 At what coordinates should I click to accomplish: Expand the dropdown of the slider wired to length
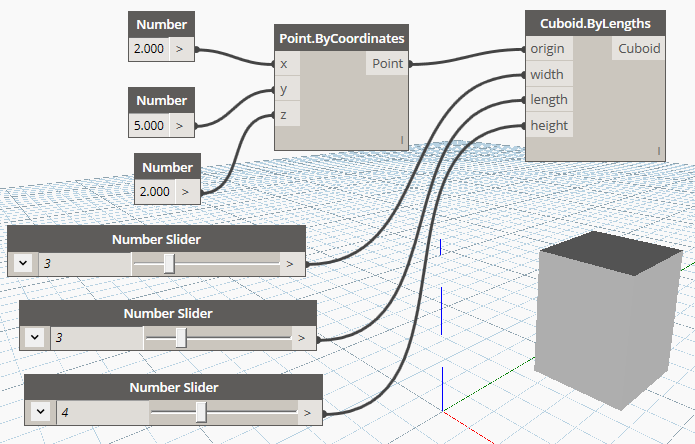point(35,337)
